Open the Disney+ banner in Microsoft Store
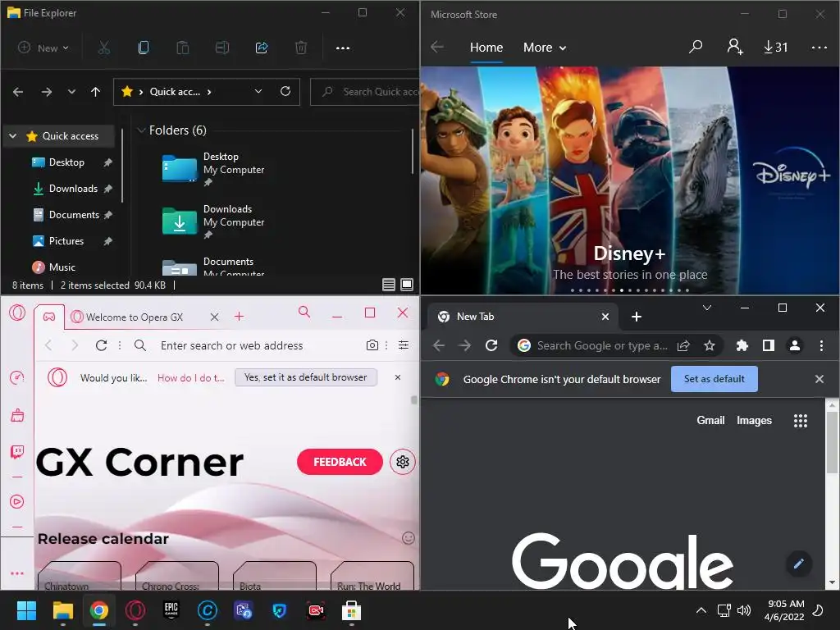The height and width of the screenshot is (630, 840). click(x=630, y=180)
